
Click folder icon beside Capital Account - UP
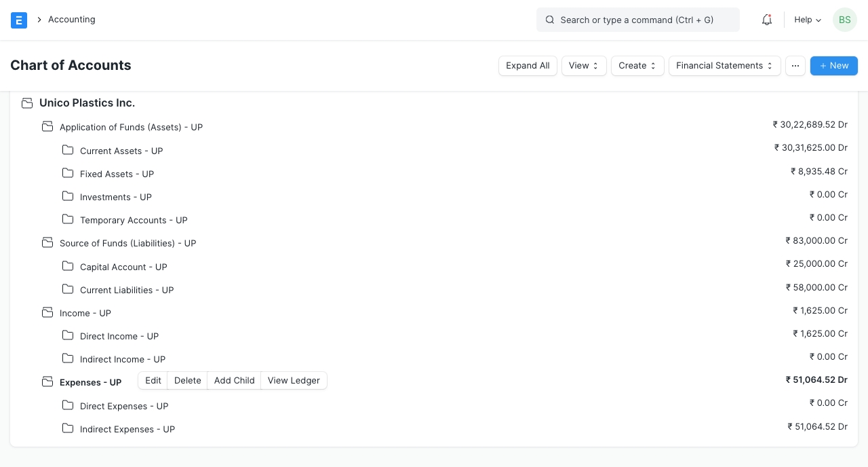(68, 266)
